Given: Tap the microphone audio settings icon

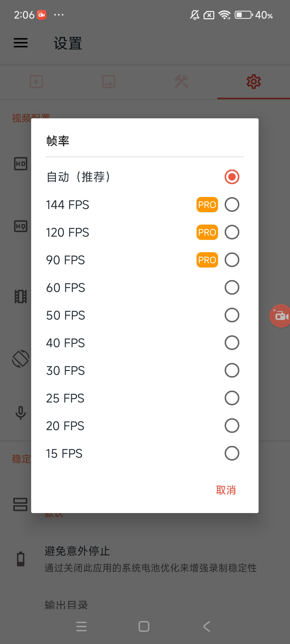Looking at the screenshot, I should click(21, 412).
